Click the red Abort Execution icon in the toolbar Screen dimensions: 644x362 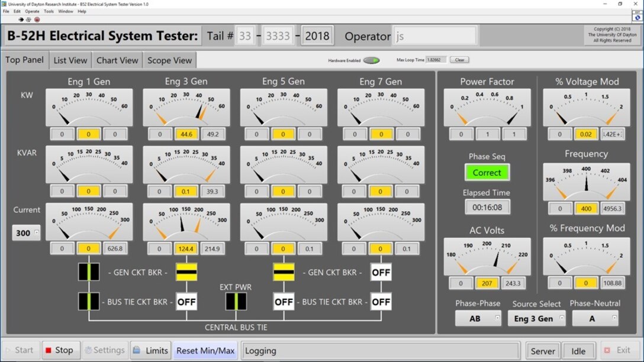coord(37,19)
